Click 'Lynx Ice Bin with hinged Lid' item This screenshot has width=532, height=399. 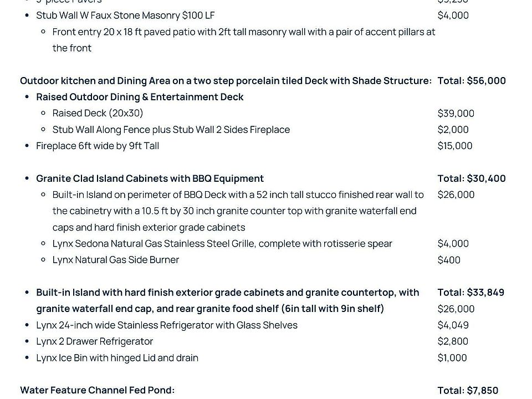[x=117, y=358]
